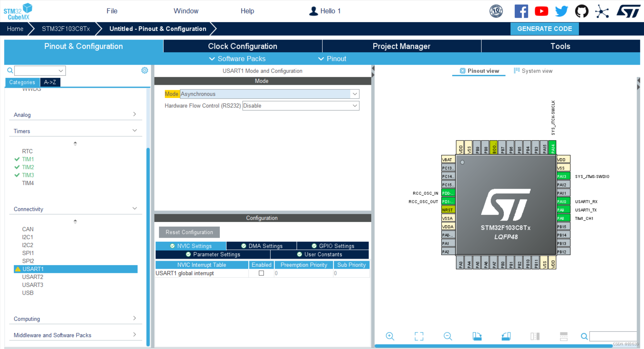
Task: Select RTC in the Timers list
Action: [x=27, y=151]
